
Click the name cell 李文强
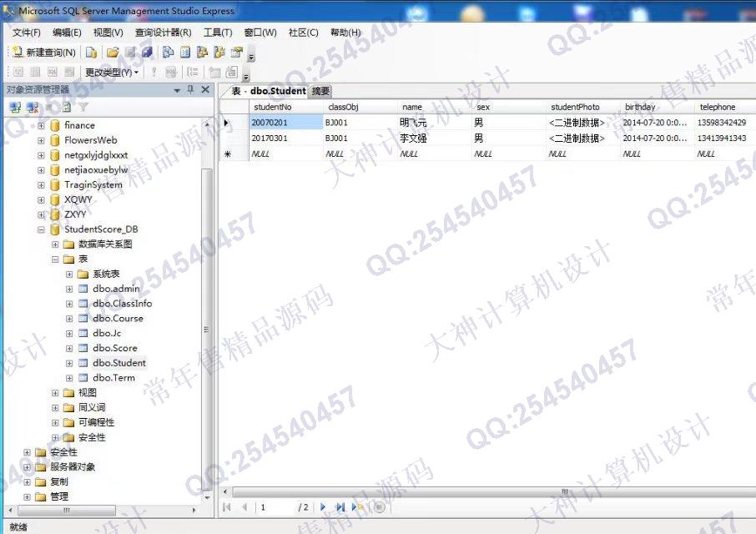click(435, 139)
